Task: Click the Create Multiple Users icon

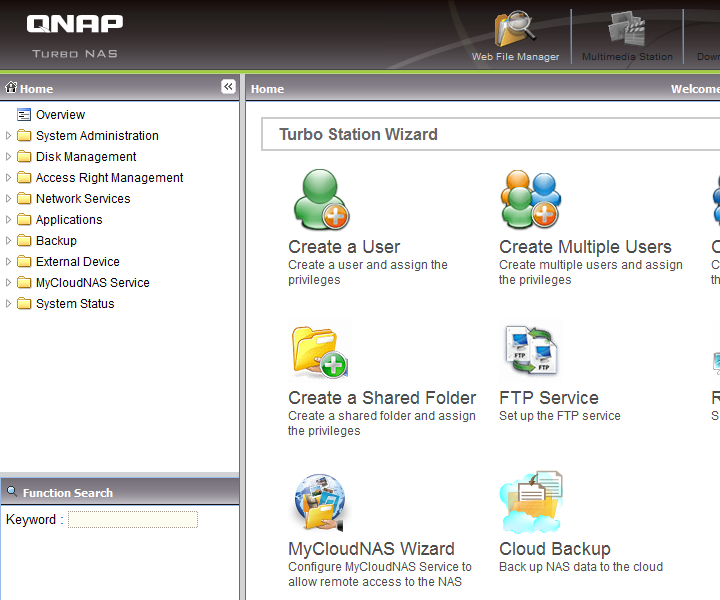Action: point(530,200)
